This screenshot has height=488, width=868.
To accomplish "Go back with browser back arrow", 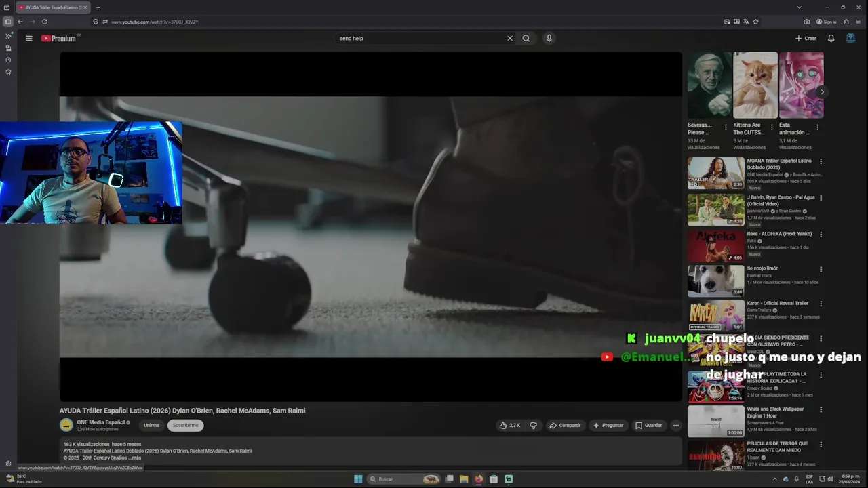I will [20, 22].
